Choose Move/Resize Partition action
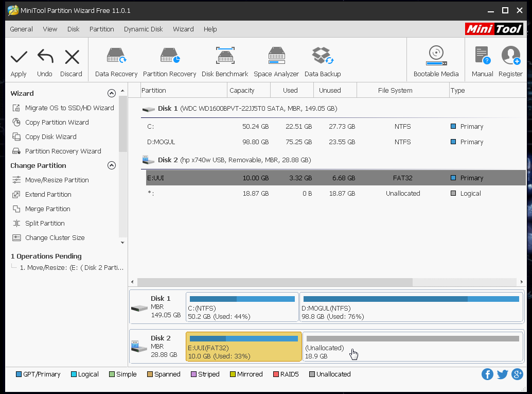532x394 pixels. [50, 180]
